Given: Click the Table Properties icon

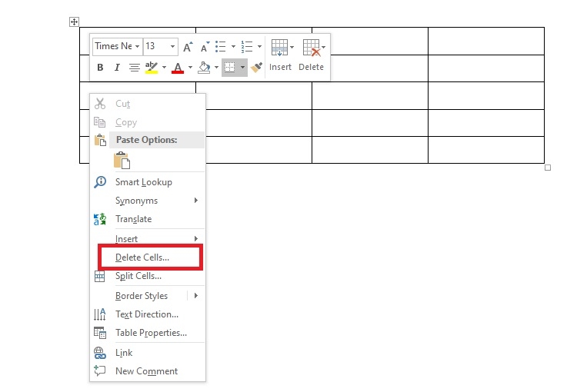Looking at the screenshot, I should pos(100,333).
